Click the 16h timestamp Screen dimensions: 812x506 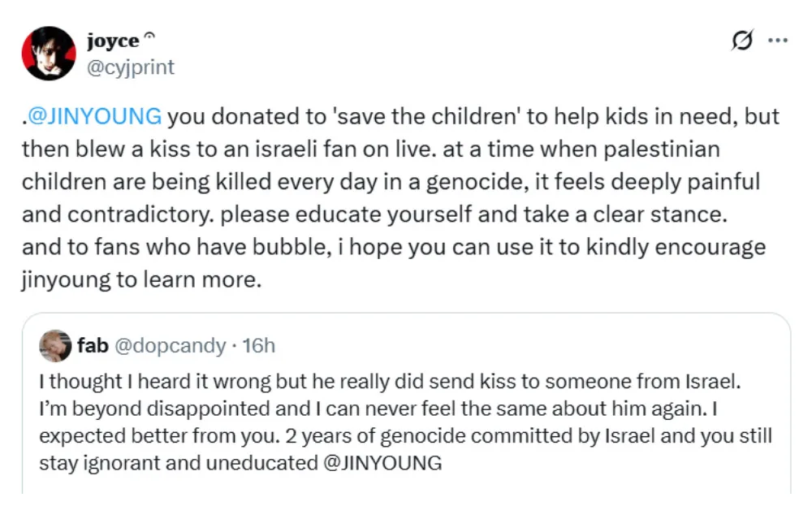point(259,346)
